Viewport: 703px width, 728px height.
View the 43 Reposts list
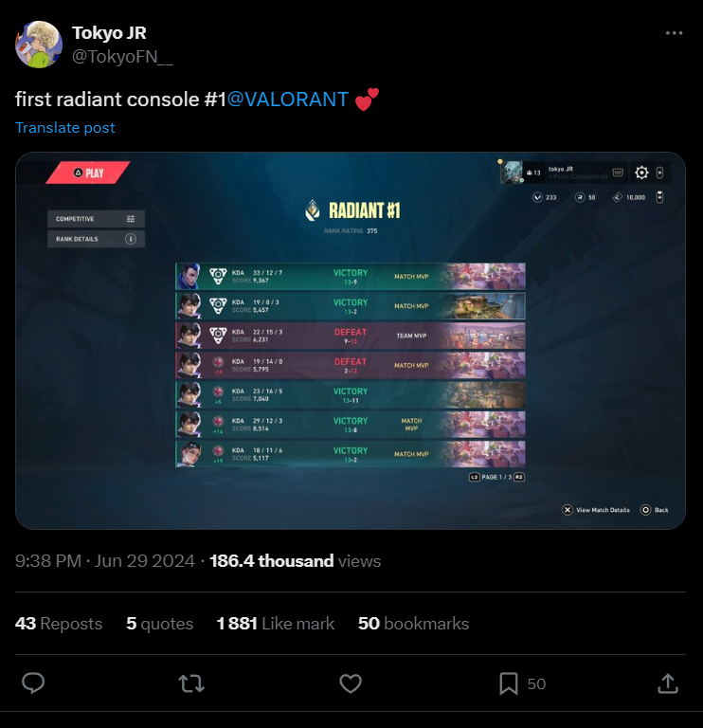click(x=59, y=624)
